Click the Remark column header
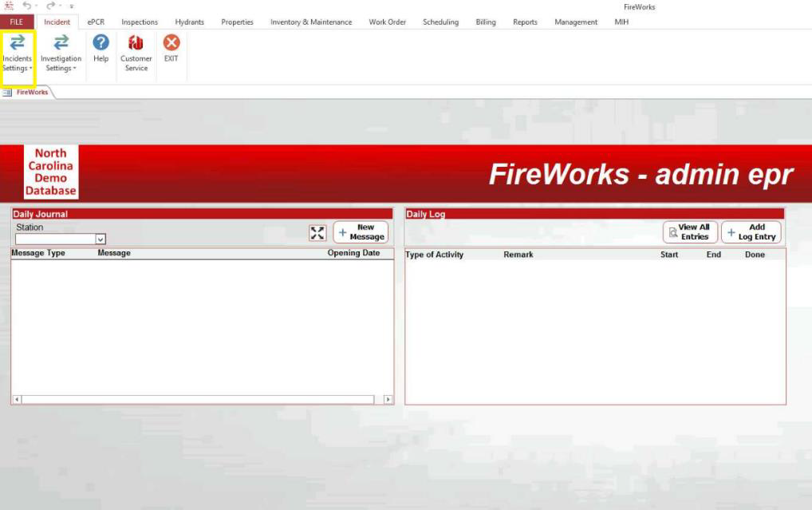812x510 pixels. pos(518,255)
